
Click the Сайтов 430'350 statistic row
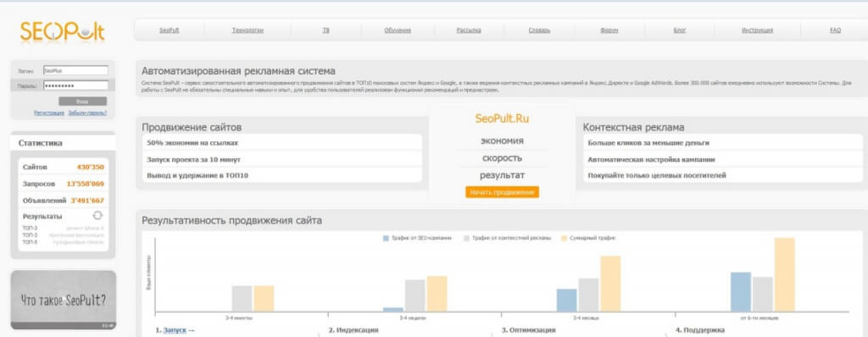[63, 167]
